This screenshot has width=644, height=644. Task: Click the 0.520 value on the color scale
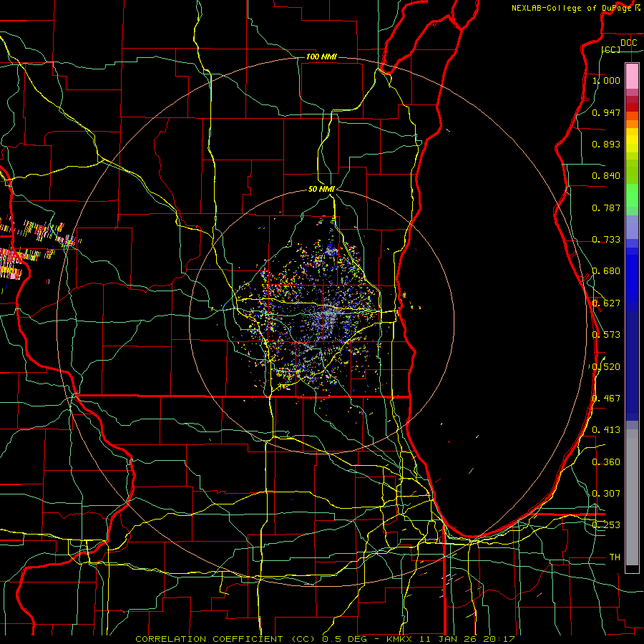point(606,367)
